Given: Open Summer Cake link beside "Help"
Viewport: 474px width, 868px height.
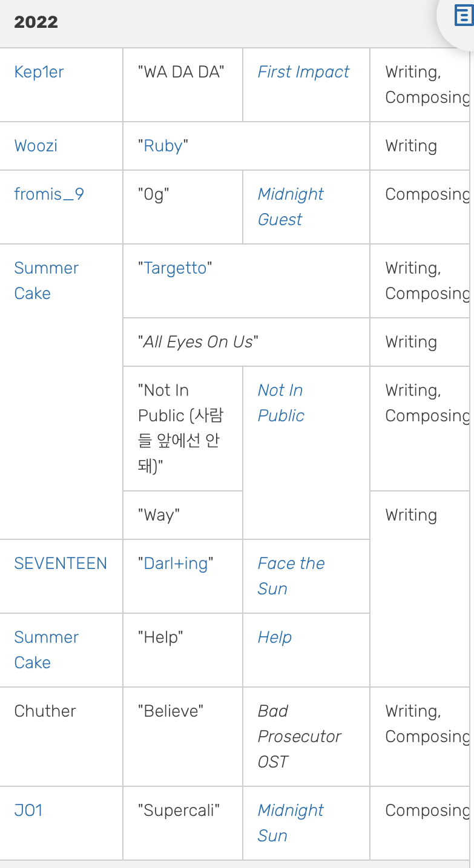Looking at the screenshot, I should (x=46, y=650).
